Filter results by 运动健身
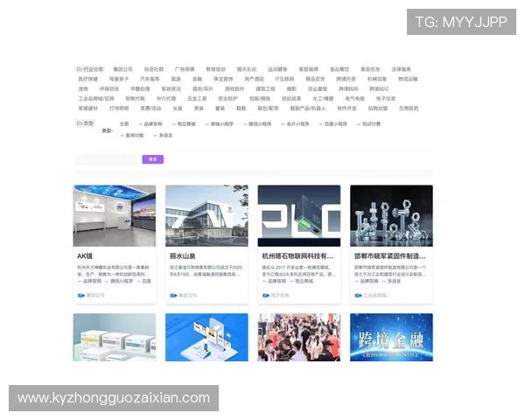The height and width of the screenshot is (420, 525). point(277,69)
